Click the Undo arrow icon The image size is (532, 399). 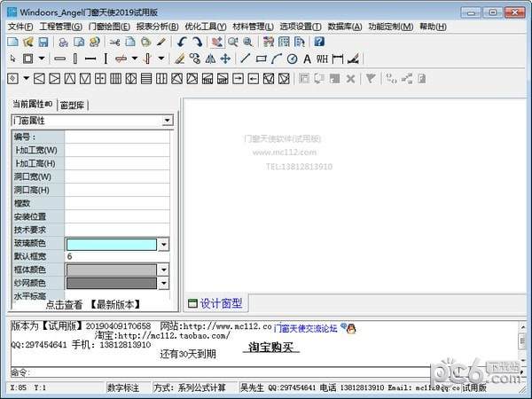pos(182,42)
